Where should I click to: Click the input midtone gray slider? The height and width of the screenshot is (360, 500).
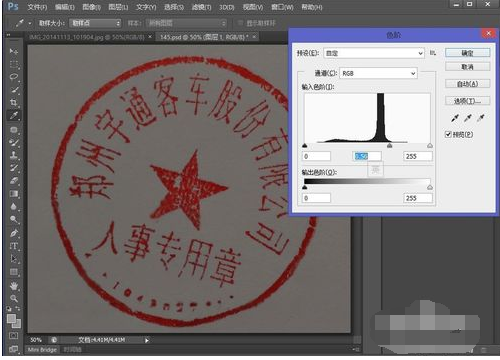[389, 146]
